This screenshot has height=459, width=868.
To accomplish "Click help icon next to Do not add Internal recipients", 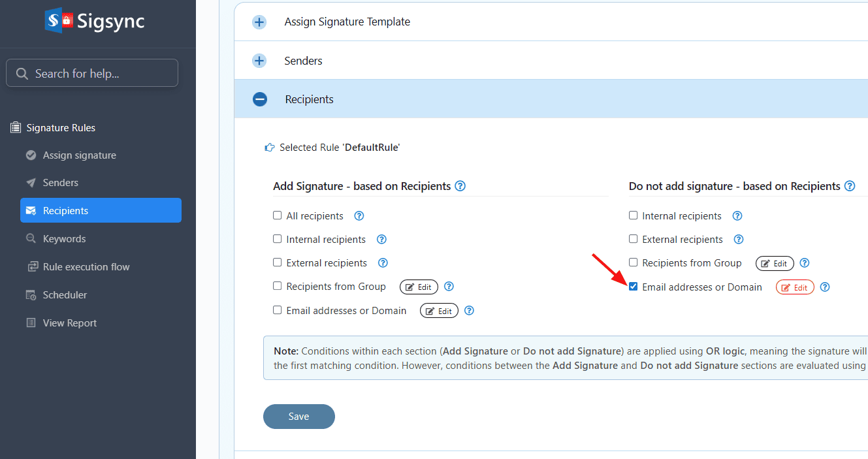I will (737, 216).
